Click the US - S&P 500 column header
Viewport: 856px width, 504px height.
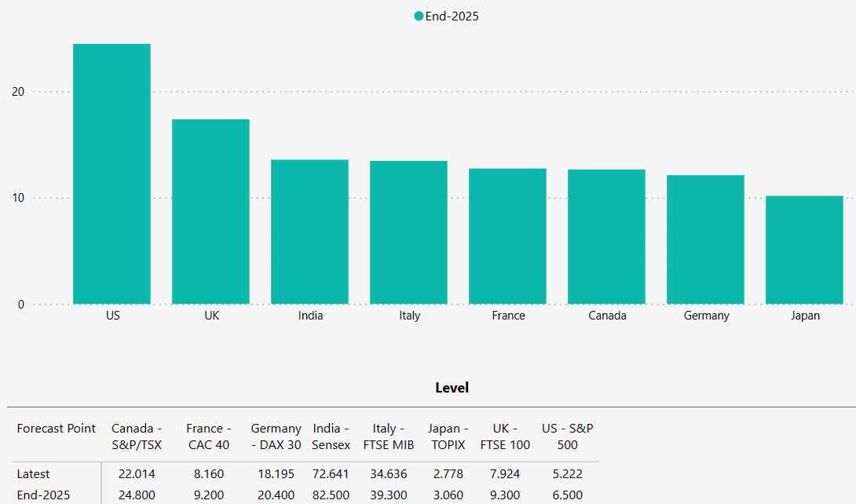pos(567,436)
